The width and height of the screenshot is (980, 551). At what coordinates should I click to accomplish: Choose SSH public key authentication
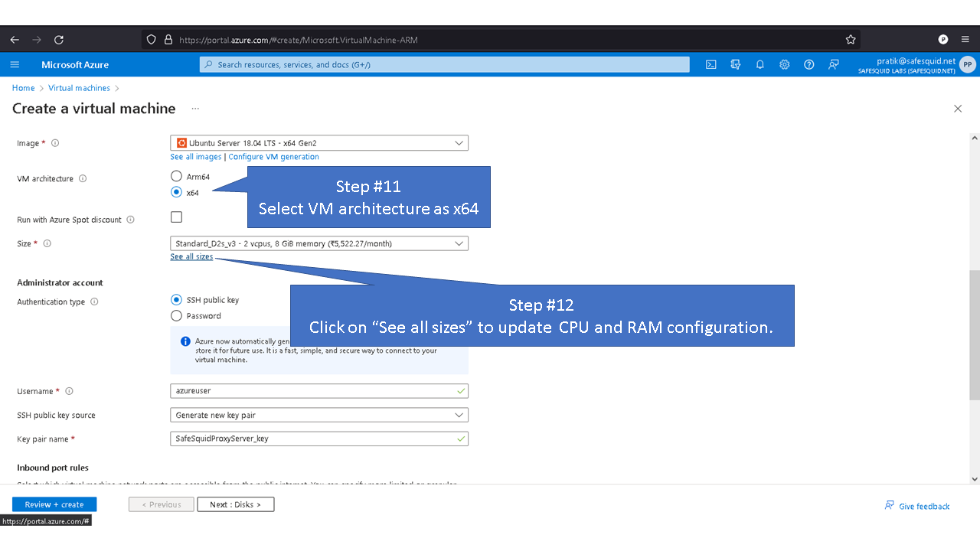[177, 300]
